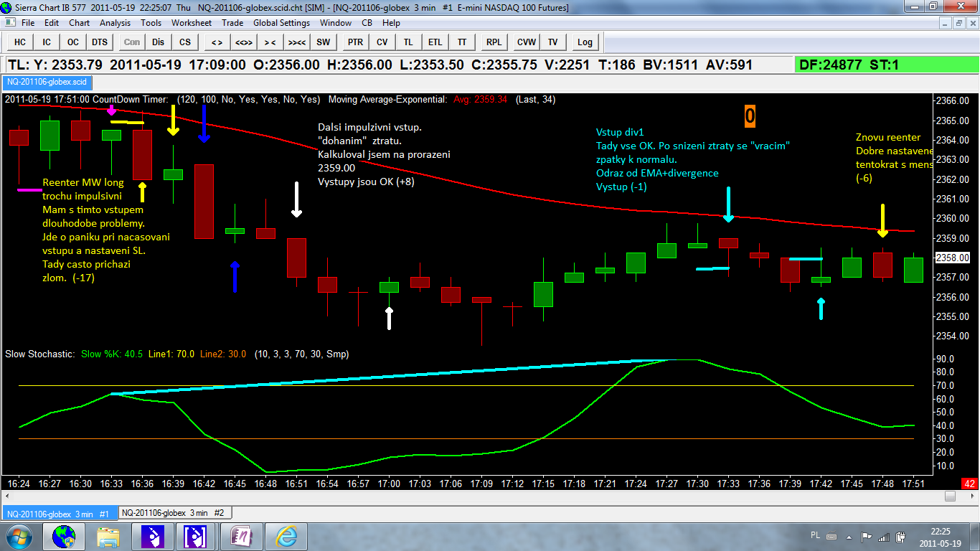
Task: Open the Edit menu
Action: click(52, 23)
